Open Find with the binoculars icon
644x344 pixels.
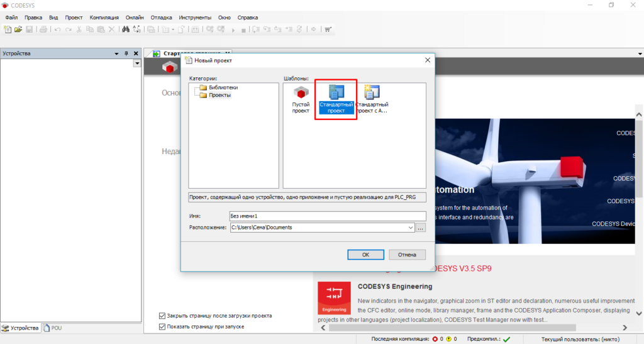click(x=126, y=29)
